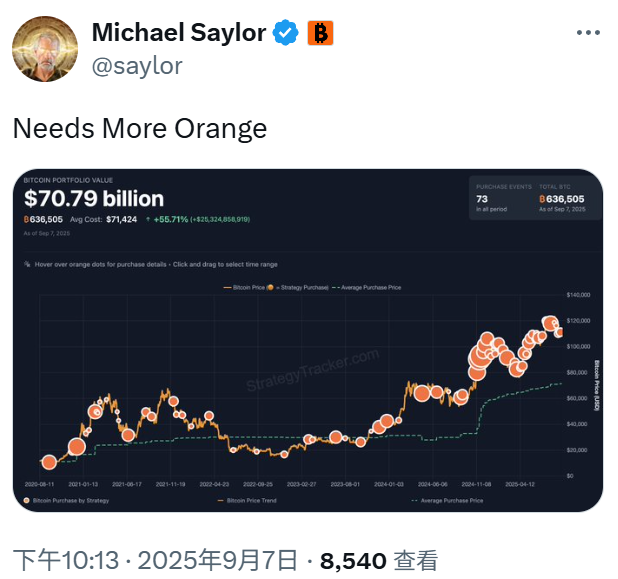Click the blue verified checkmark badge

tap(285, 32)
